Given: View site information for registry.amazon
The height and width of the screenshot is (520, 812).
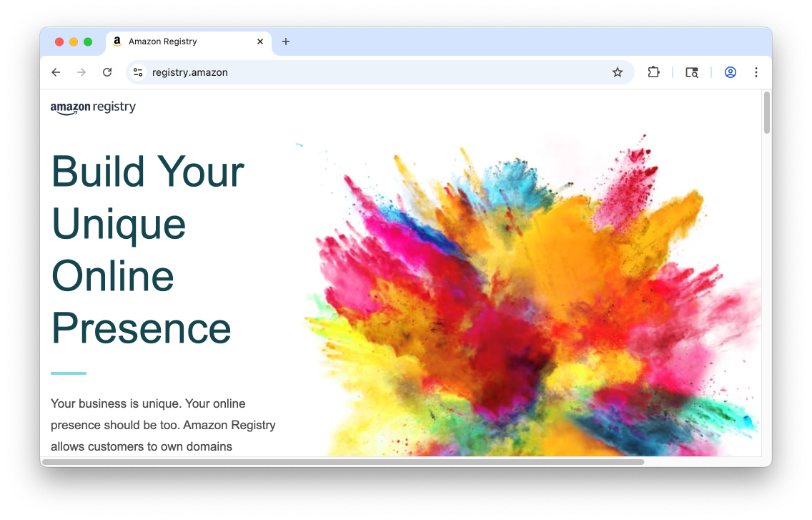Looking at the screenshot, I should [139, 72].
